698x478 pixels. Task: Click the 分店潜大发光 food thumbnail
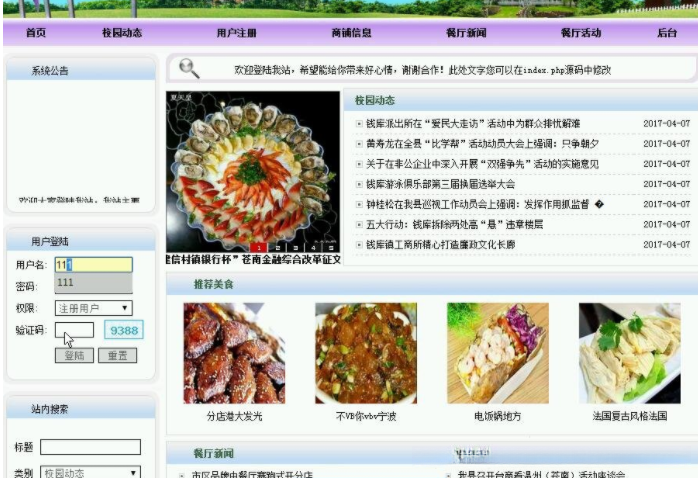click(x=234, y=353)
